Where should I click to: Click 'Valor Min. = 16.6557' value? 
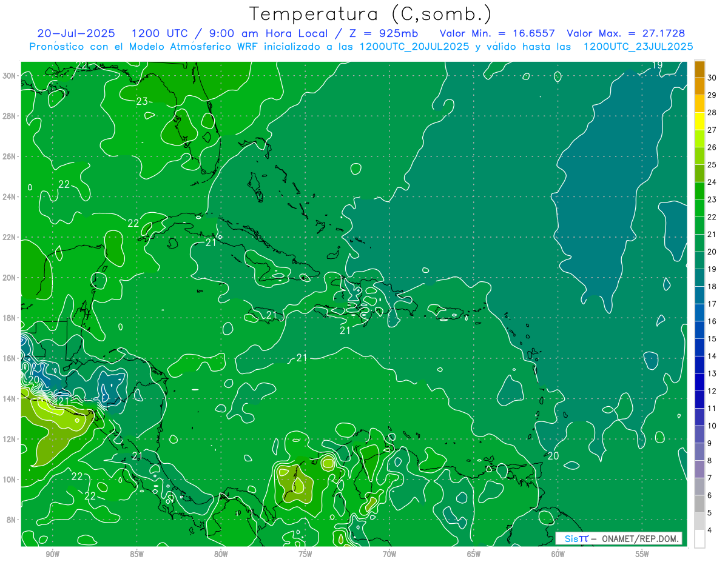497,33
